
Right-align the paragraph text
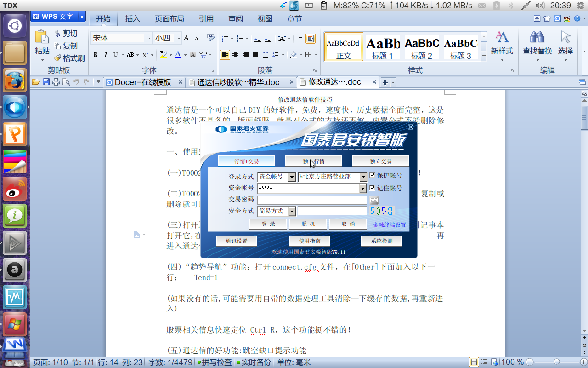245,55
